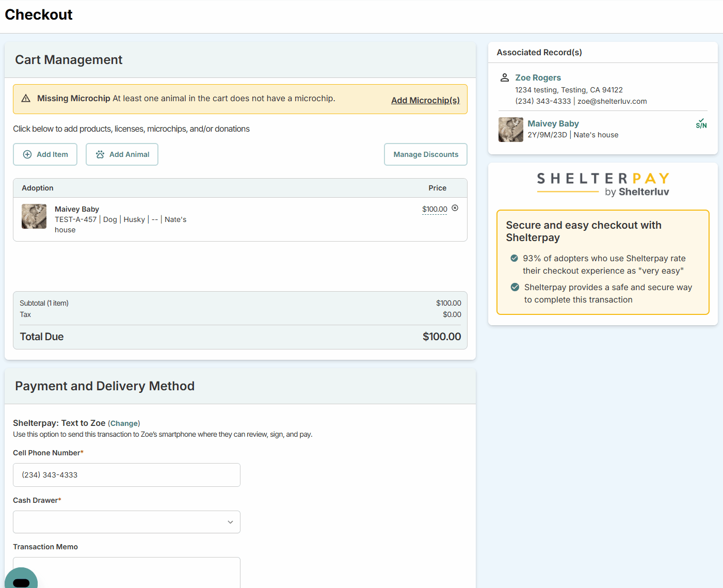Viewport: 723px width, 588px height.
Task: Click the S/N status icon for Maivey Baby
Action: [x=701, y=123]
